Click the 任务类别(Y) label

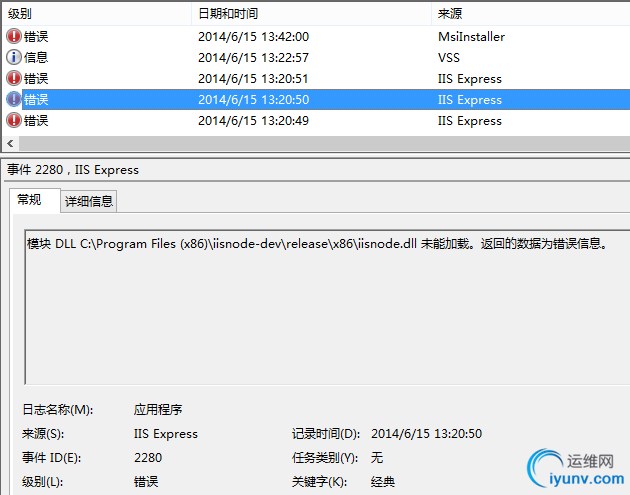point(325,458)
